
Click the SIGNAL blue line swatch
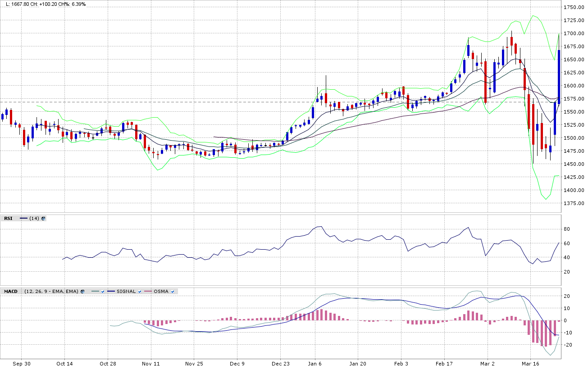click(111, 292)
